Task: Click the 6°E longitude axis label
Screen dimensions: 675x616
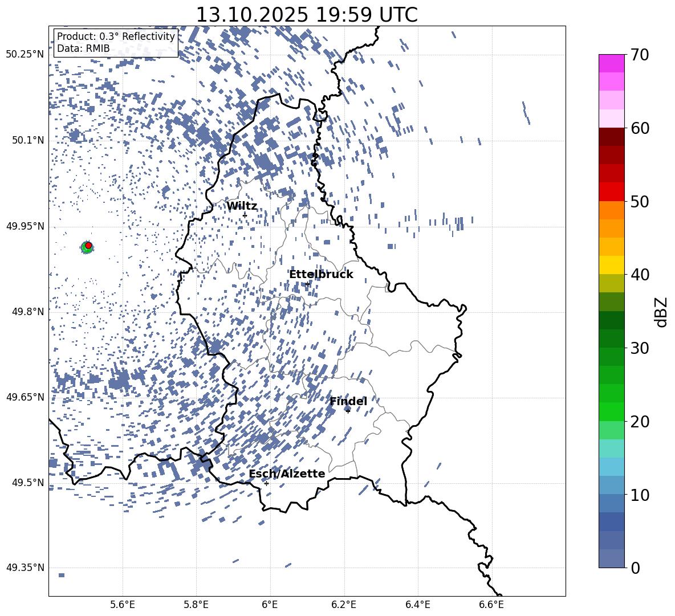Action: [x=270, y=605]
